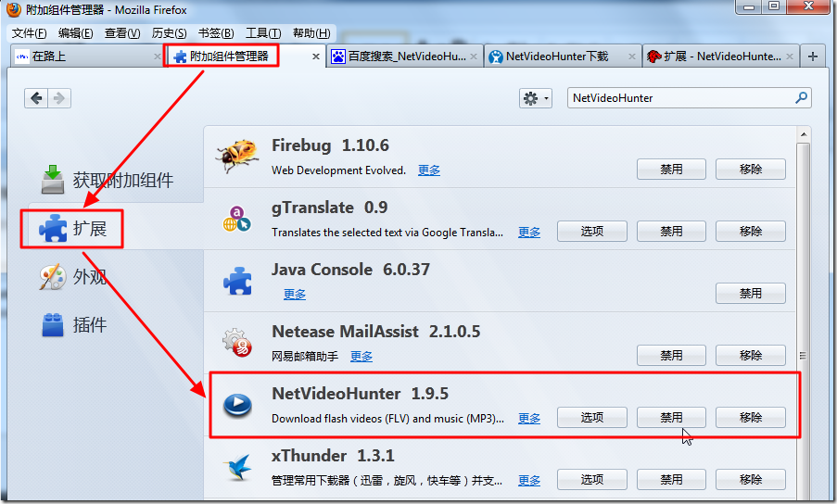This screenshot has height=504, width=837.
Task: Click the Java Console 6.0.37 title
Action: (350, 270)
